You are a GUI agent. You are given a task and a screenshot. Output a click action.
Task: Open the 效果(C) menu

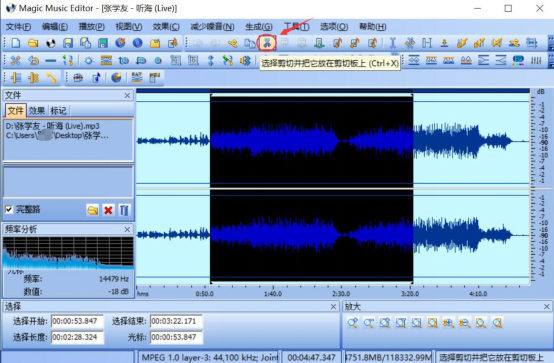(166, 27)
